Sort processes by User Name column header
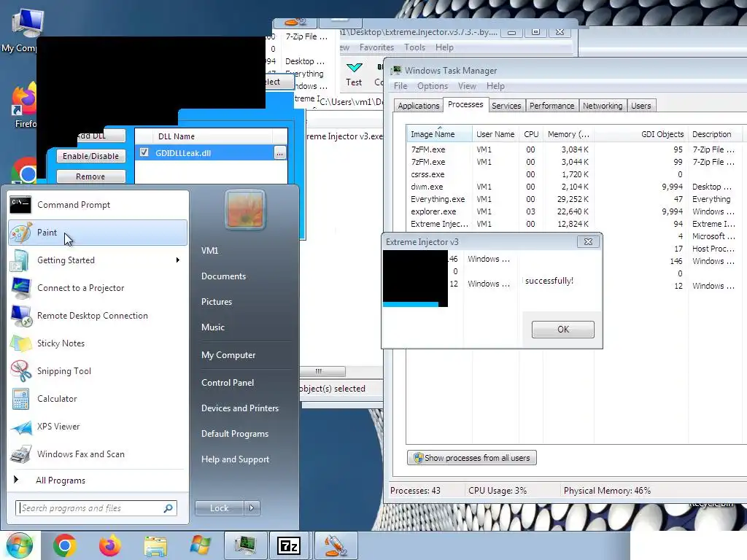Screen dimensions: 747x560 [x=495, y=134]
